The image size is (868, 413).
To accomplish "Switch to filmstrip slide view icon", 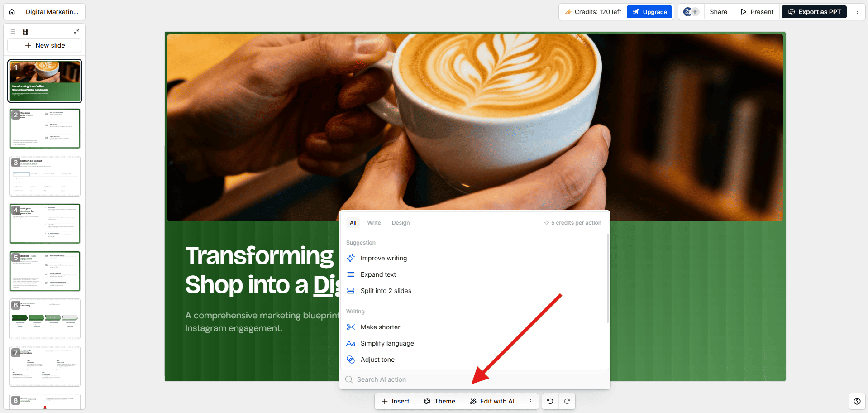I will click(25, 32).
